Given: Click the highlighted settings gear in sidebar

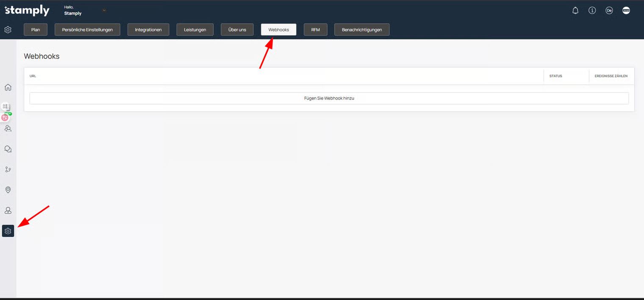Looking at the screenshot, I should click(x=8, y=231).
